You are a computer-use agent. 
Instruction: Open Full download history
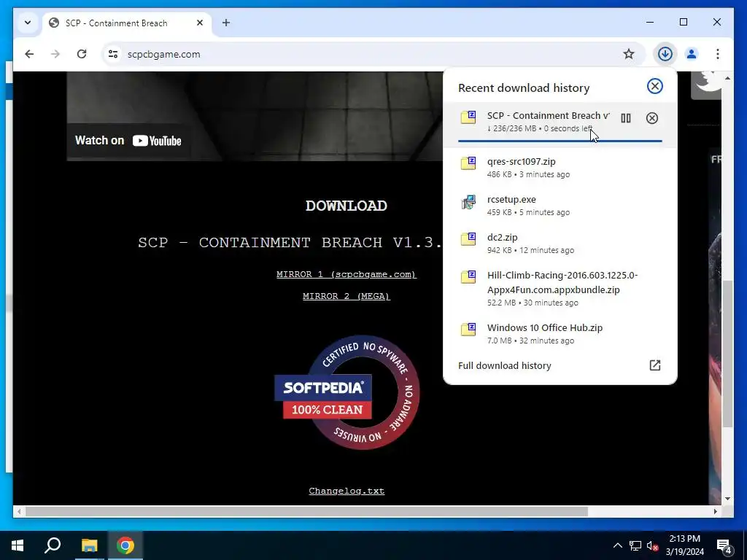click(560, 366)
